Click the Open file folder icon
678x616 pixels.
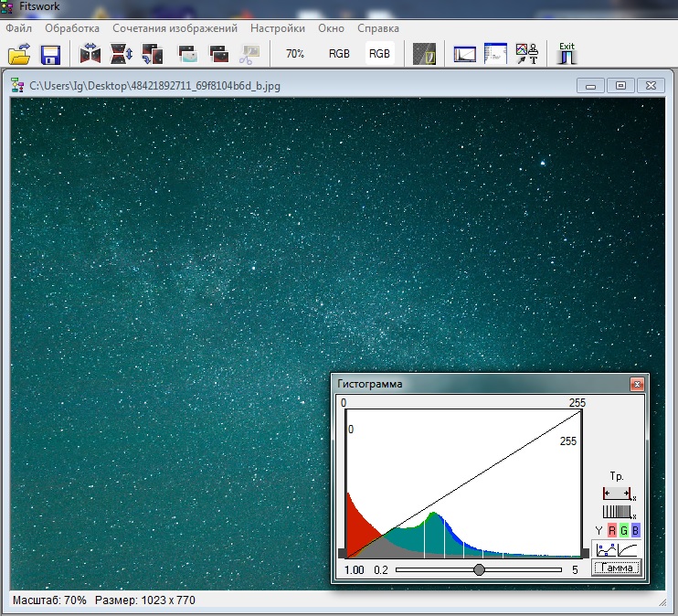(x=19, y=54)
